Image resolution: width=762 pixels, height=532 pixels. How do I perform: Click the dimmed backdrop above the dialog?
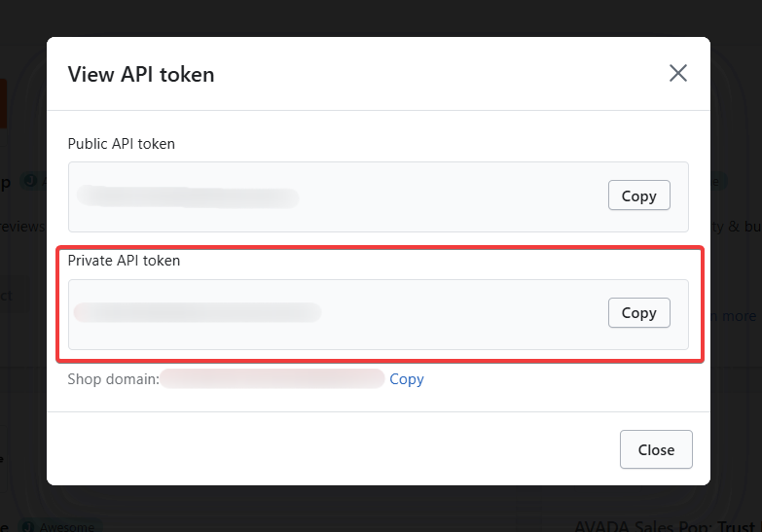click(380, 18)
